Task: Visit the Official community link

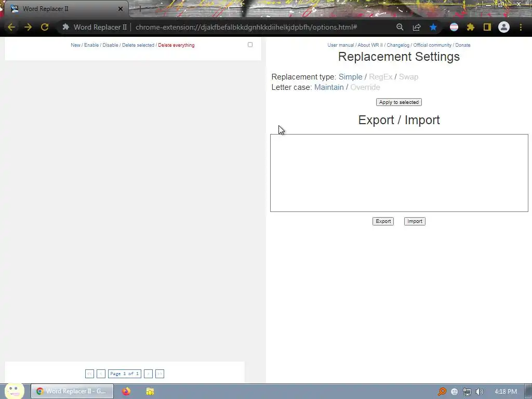Action: point(432,45)
